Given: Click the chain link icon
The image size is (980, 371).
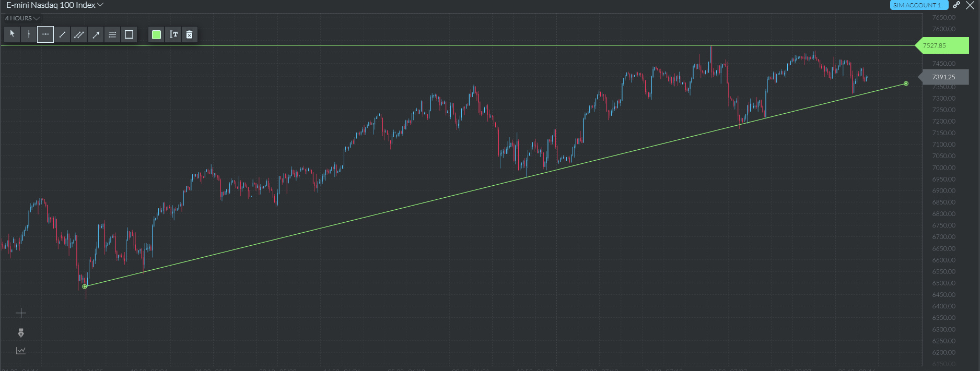Looking at the screenshot, I should (x=956, y=5).
